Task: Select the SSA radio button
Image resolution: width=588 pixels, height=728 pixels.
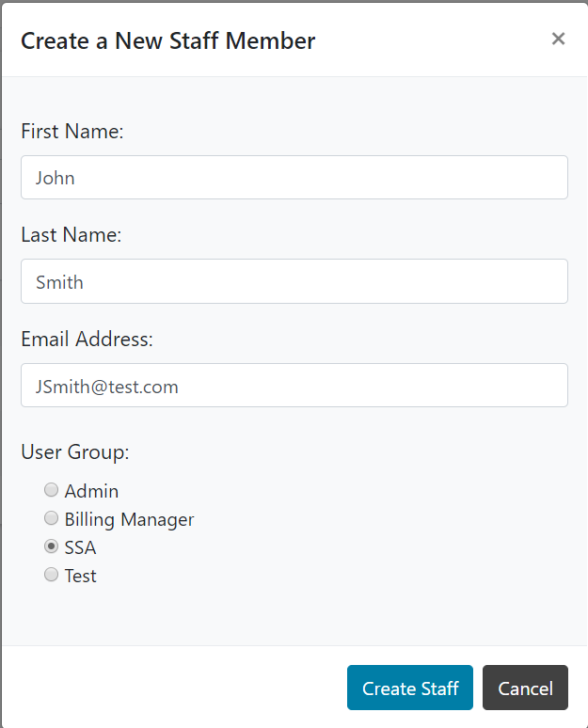Action: click(x=52, y=546)
